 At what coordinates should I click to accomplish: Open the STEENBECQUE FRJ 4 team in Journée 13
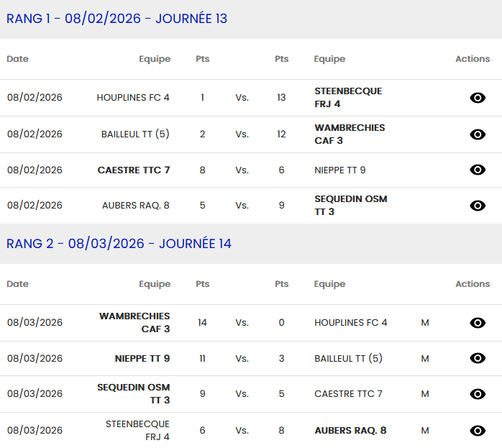pos(348,98)
